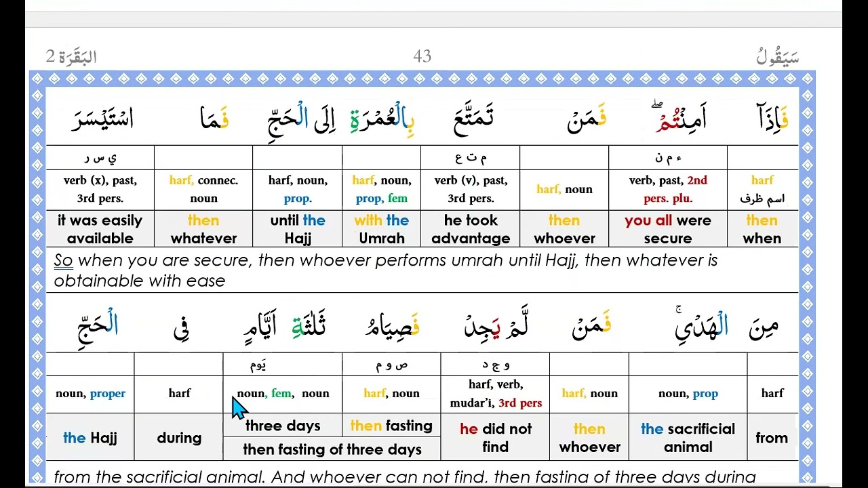This screenshot has height=488, width=868.
Task: Click the translation 'then fasting'
Action: coord(391,426)
